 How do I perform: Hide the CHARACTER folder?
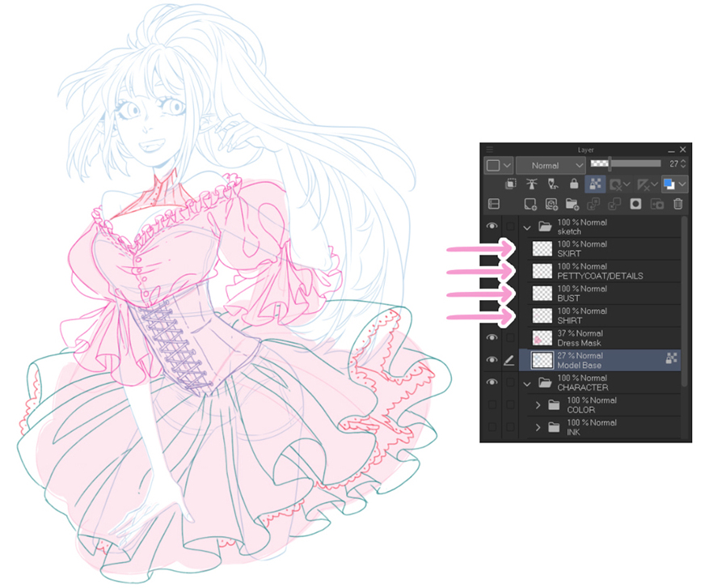pyautogui.click(x=492, y=383)
